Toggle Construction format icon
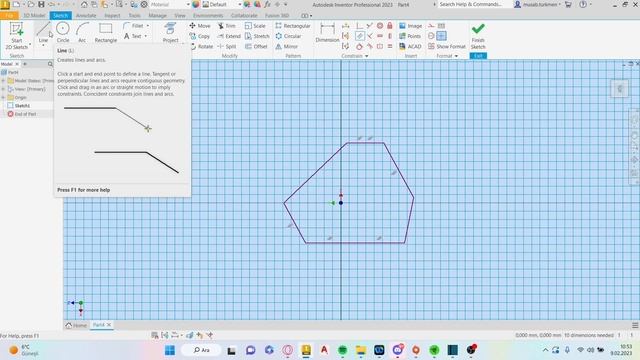Image resolution: width=640 pixels, height=360 pixels. pos(431,26)
